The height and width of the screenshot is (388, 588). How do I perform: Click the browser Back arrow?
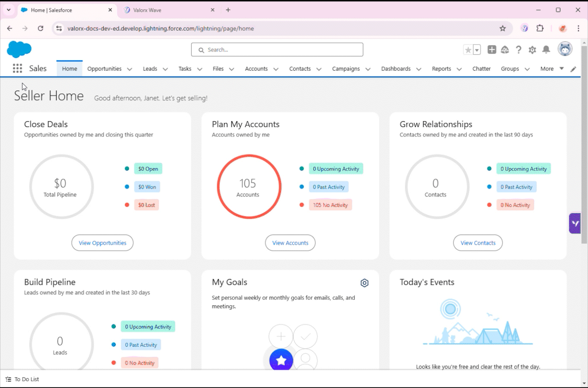click(x=10, y=28)
